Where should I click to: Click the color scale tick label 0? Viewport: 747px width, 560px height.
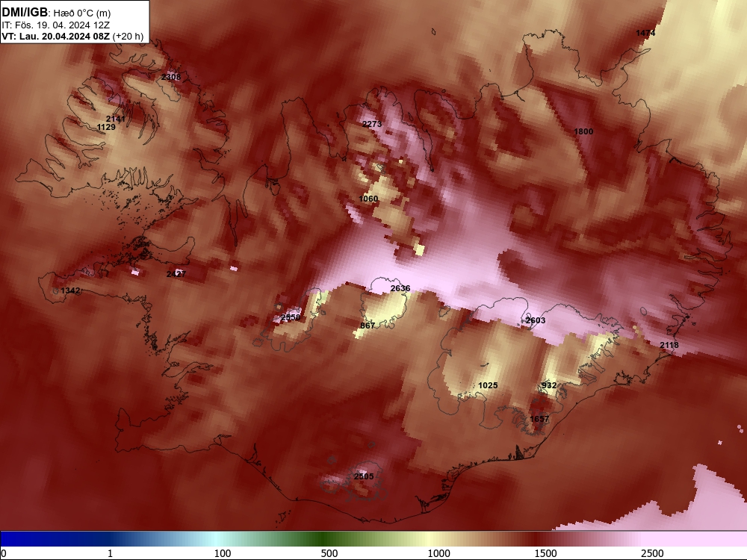point(4,553)
